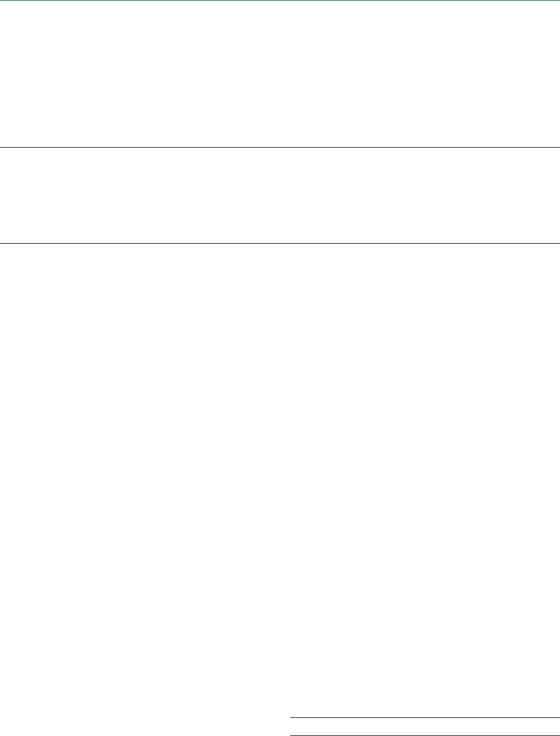Click the second full-width black divider line
Viewport: 560px width, 736px height.
(280, 244)
